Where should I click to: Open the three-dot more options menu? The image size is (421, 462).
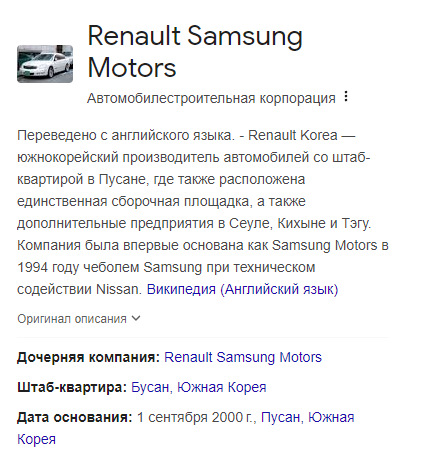coord(346,96)
